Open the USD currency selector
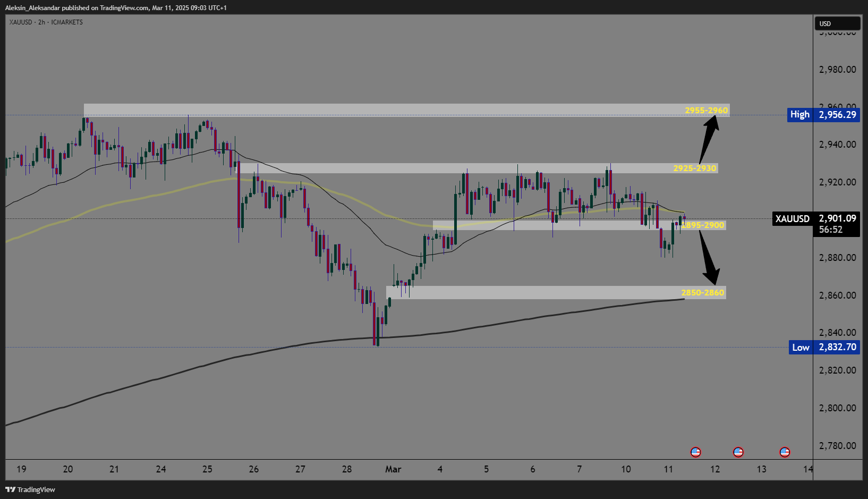 click(837, 23)
